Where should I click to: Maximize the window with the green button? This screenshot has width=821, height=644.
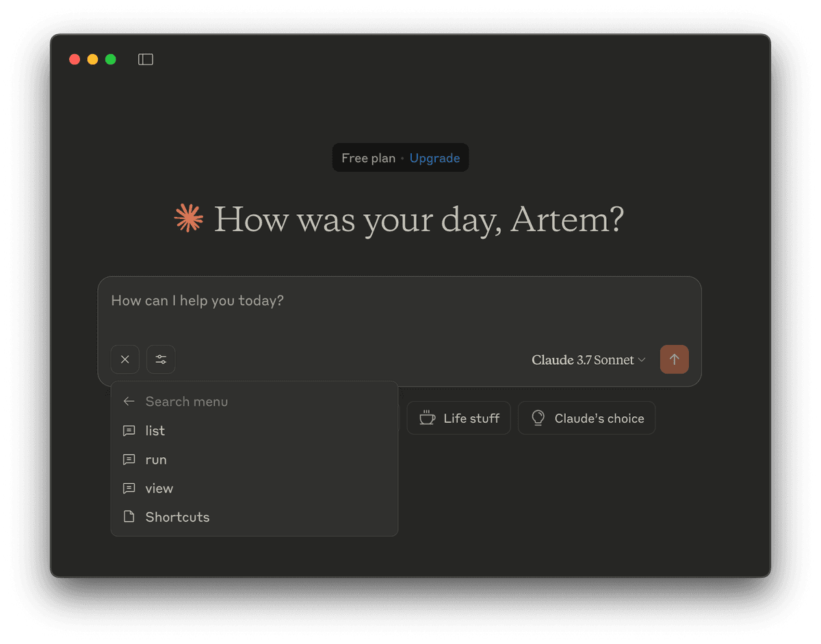(110, 60)
